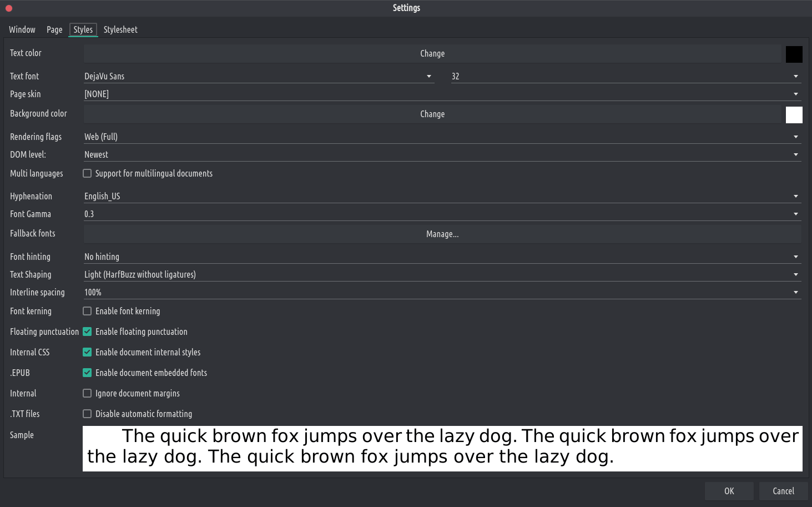Tick the Ignore document margins checkbox

[x=87, y=394]
